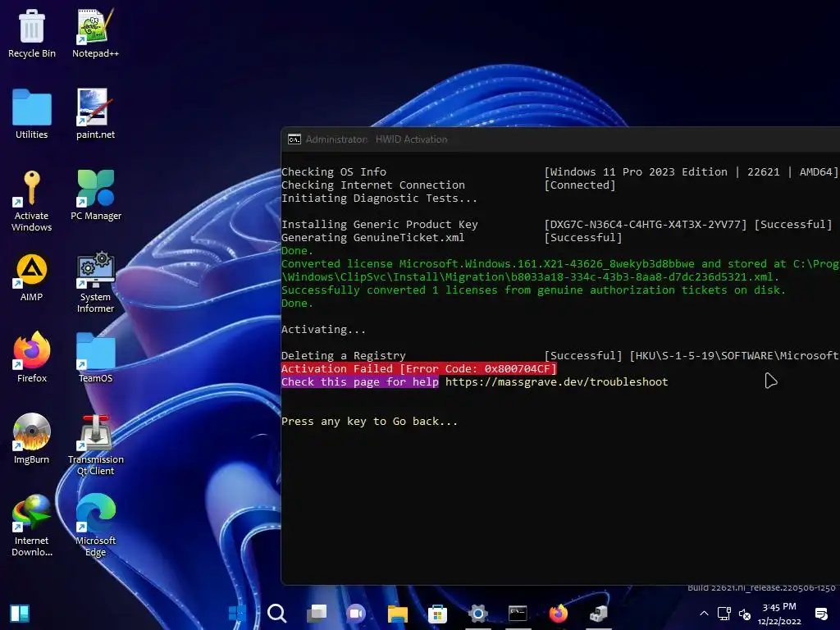Open the Recycle Bin desktop icon

pos(32,33)
